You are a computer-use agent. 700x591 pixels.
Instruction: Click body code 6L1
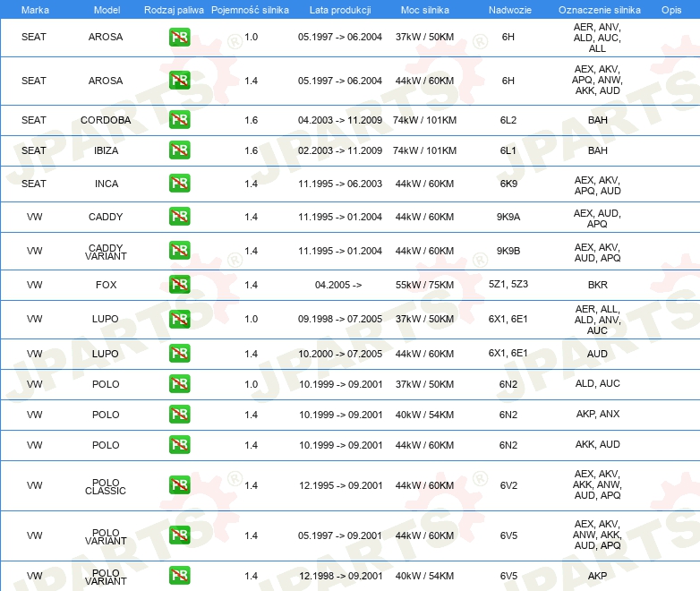[x=508, y=150]
